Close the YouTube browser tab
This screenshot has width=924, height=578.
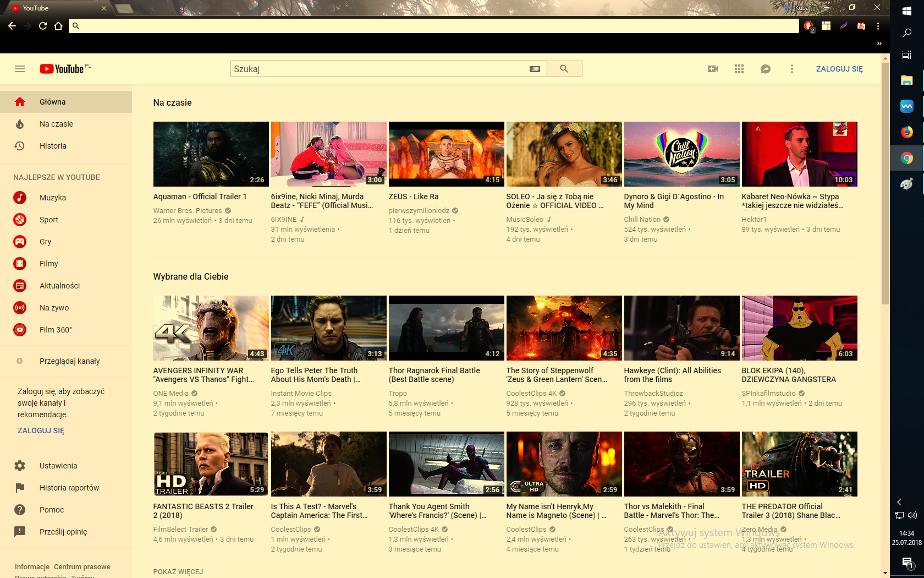[x=104, y=8]
